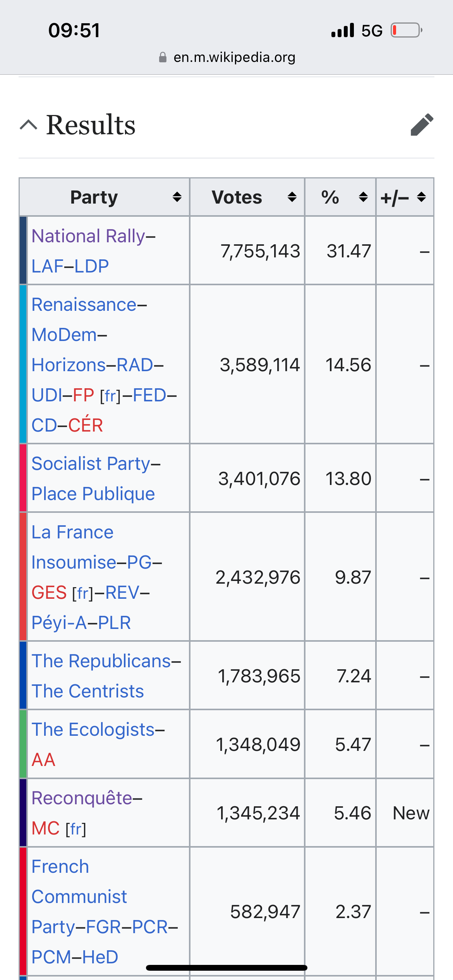
Task: Visit The Ecologists article link
Action: point(93,730)
